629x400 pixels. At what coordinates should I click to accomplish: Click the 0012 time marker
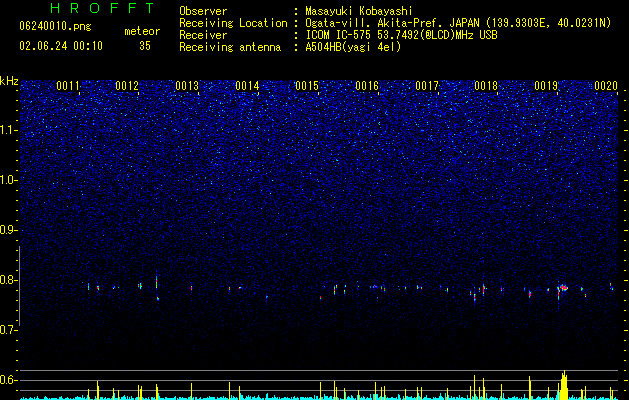coord(127,86)
